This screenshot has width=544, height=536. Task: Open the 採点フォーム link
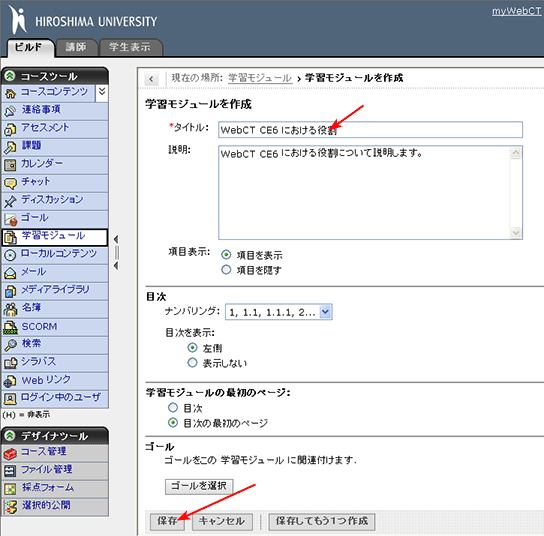point(48,487)
